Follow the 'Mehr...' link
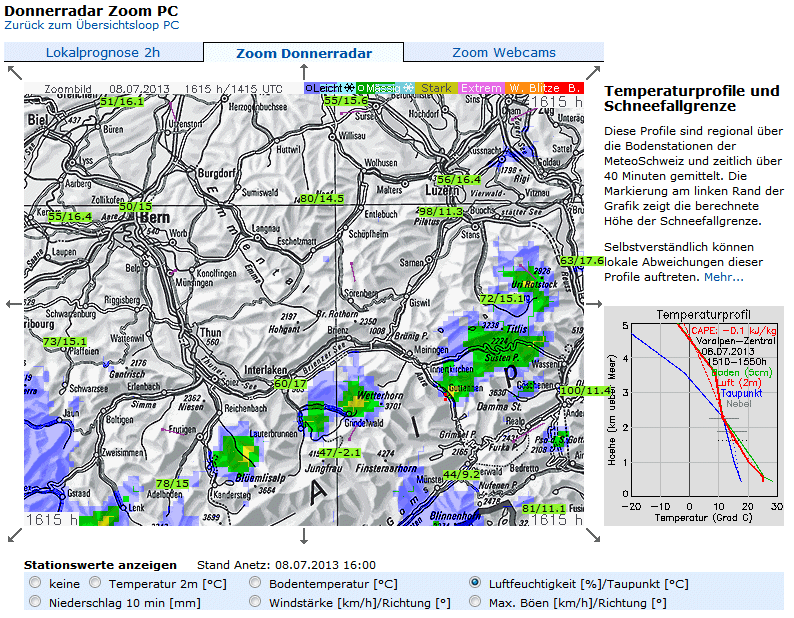 tap(724, 277)
